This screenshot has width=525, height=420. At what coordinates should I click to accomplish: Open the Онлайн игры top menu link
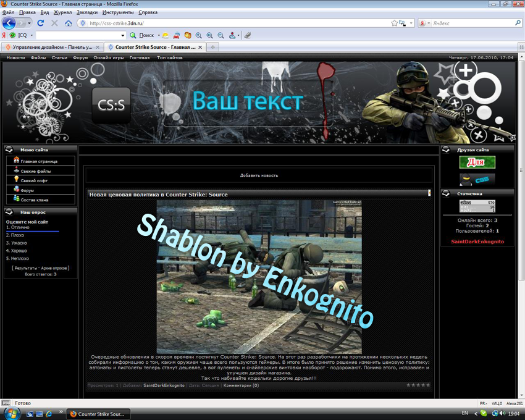(109, 57)
